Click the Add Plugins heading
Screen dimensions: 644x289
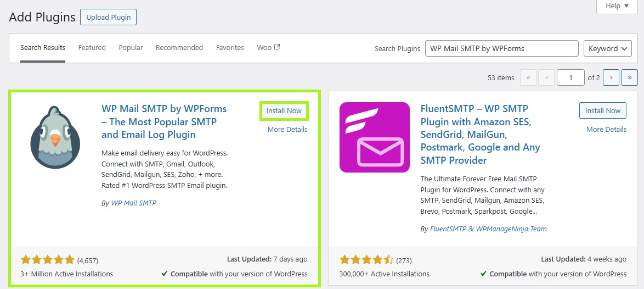pos(42,17)
